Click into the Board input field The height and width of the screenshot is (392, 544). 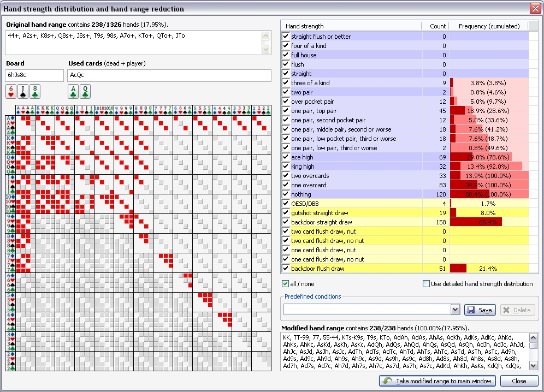34,75
